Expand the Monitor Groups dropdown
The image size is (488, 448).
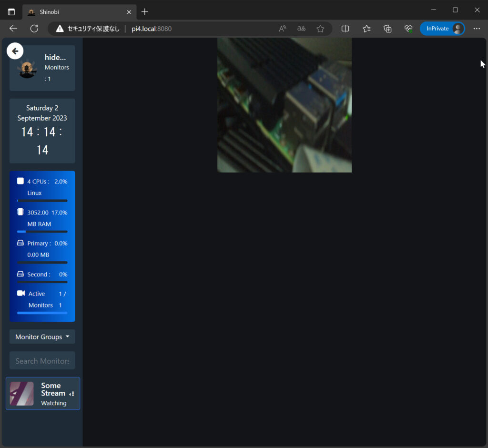pos(42,336)
